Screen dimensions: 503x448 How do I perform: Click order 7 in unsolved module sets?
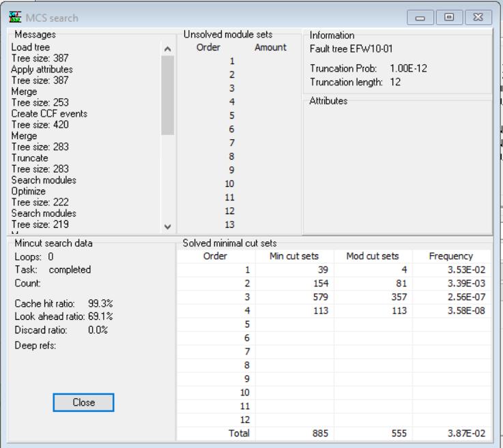tap(232, 143)
